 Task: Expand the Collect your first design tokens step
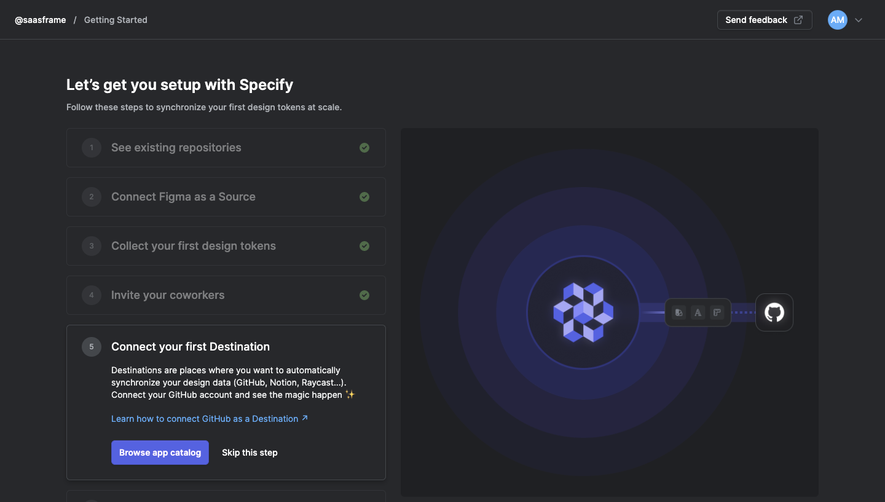[x=226, y=246]
